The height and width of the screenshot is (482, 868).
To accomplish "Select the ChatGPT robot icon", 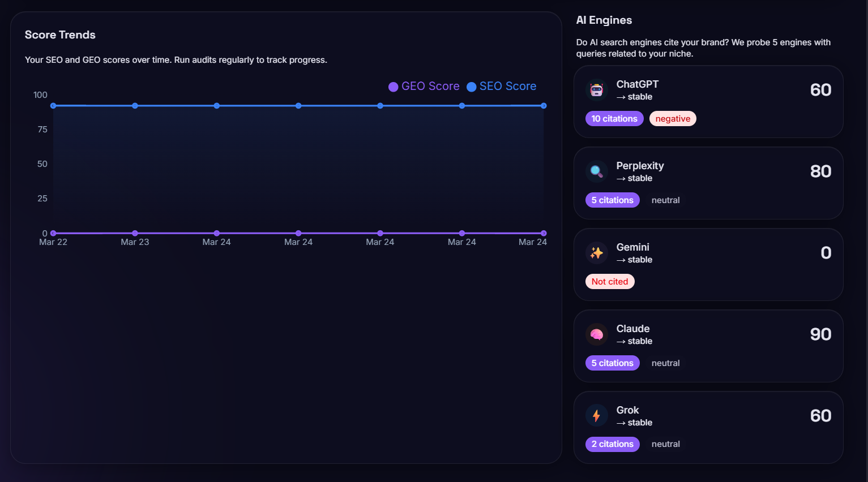I will coord(596,89).
